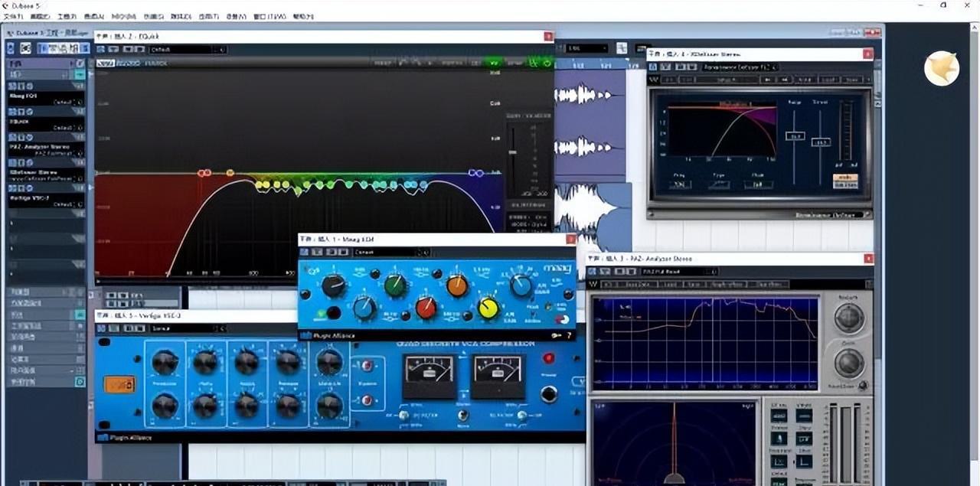
Task: Toggle the Audio monitor button in the RDeEsser
Action: (845, 178)
